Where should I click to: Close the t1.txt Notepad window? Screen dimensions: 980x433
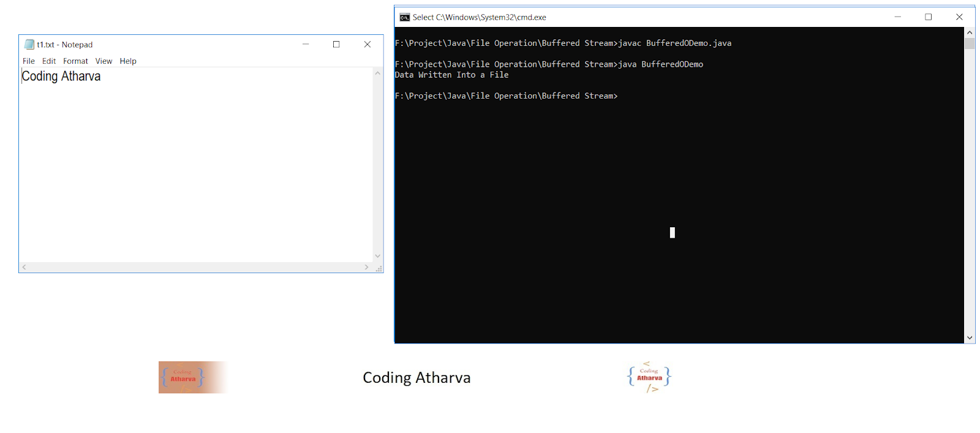[367, 44]
